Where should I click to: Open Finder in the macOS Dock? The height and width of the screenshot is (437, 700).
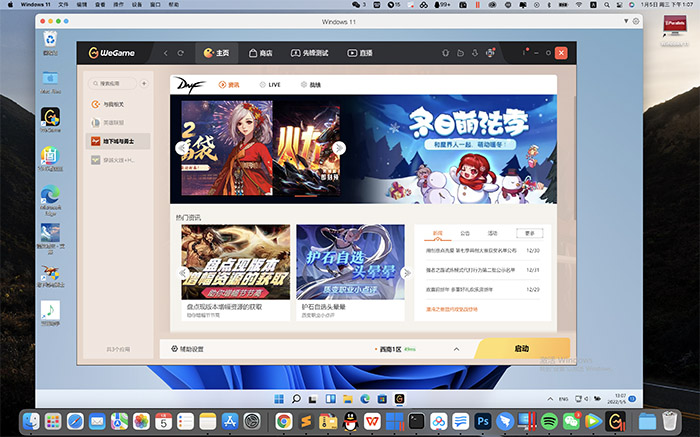click(x=31, y=421)
